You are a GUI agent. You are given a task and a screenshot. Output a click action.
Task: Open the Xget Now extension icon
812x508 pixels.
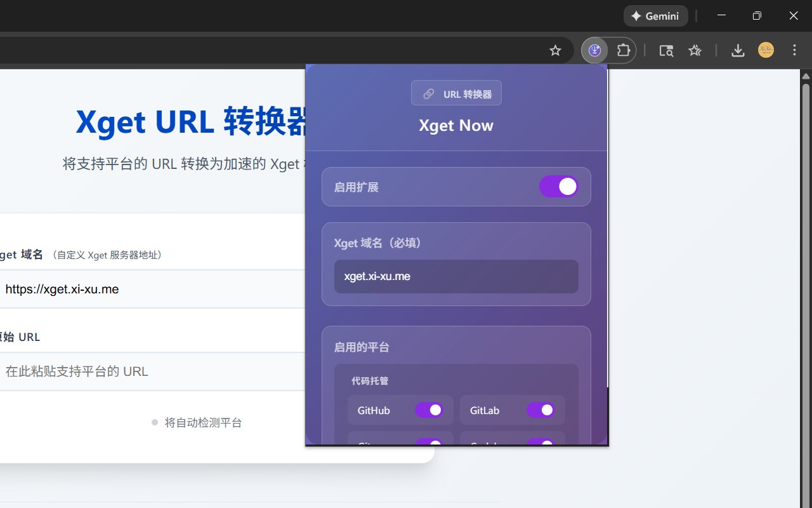594,51
